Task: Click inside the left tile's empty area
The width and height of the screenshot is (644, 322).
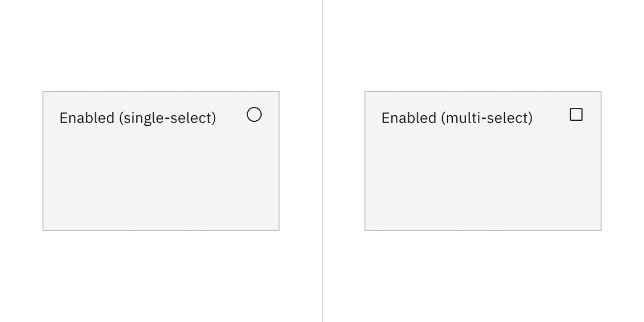Action: click(x=161, y=184)
